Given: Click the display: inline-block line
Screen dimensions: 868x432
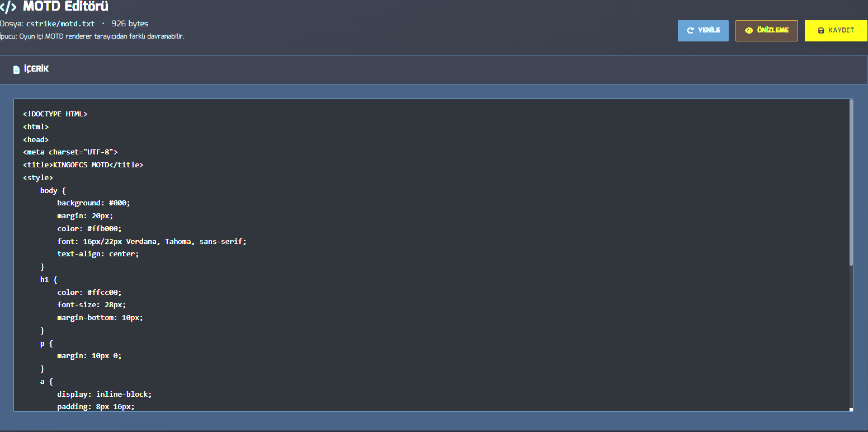Looking at the screenshot, I should tap(104, 395).
